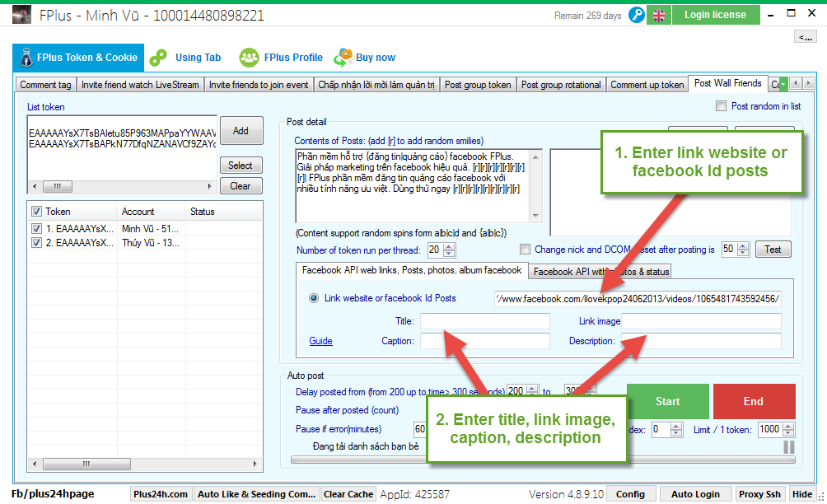Select Link website or facebook Id Posts radio
Viewport: 827px width, 504px height.
tap(314, 298)
